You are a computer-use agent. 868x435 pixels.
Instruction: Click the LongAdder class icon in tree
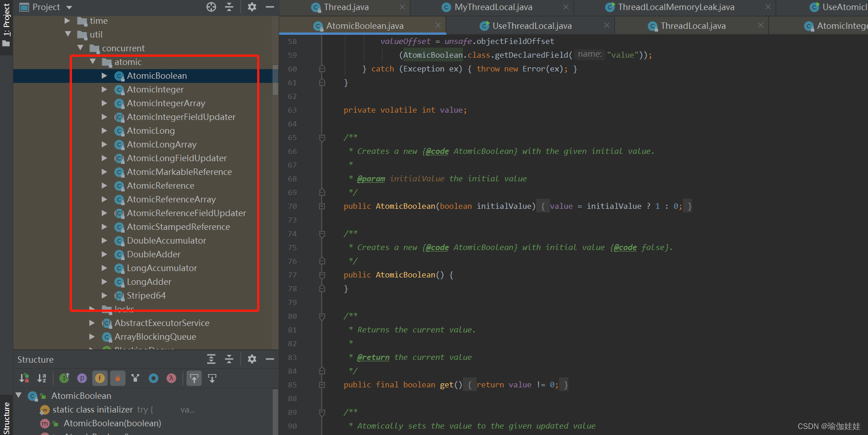coord(120,282)
